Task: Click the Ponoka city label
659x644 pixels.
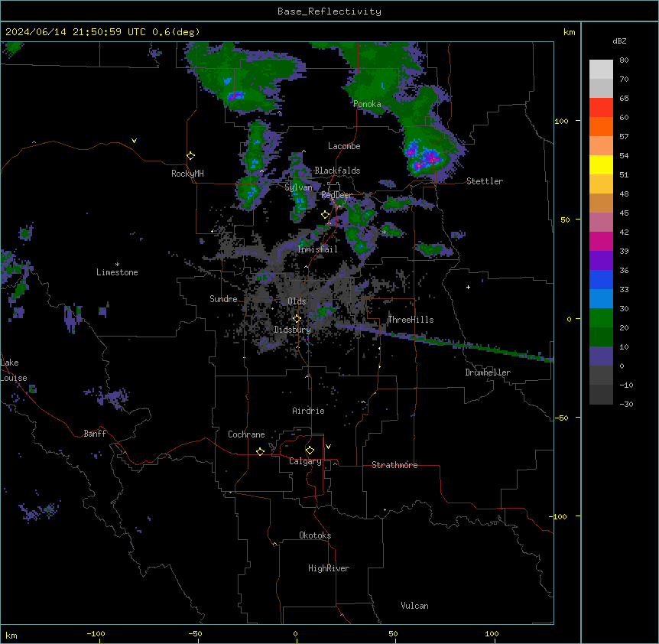Action: [367, 104]
